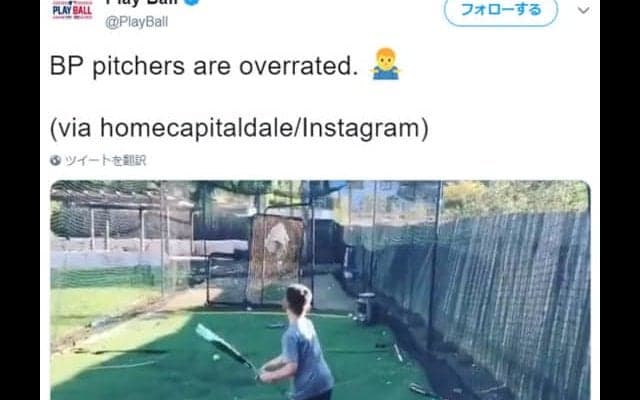Translate the tweet via ツイートを翻訳 link
This screenshot has height=400, width=640.
tap(105, 160)
